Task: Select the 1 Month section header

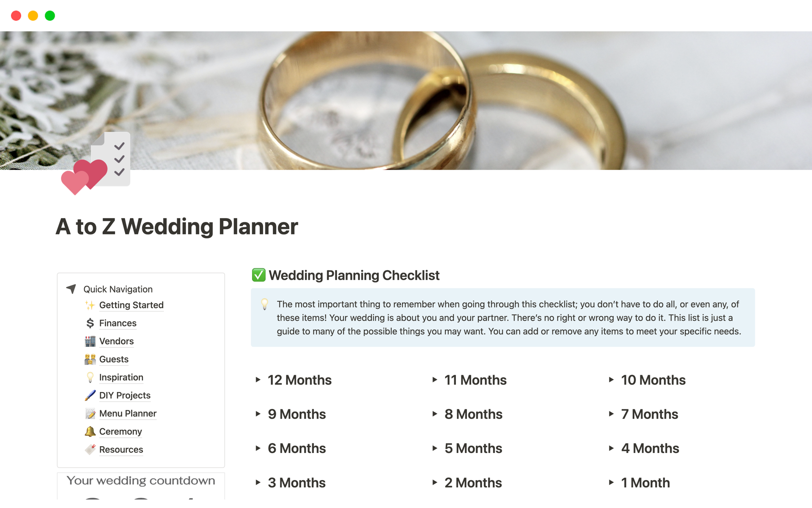Action: click(644, 483)
